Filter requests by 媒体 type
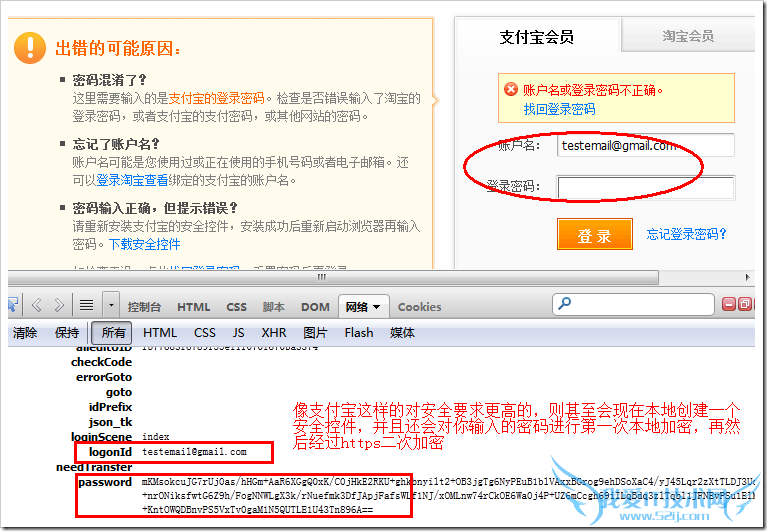The height and width of the screenshot is (531, 767). [x=402, y=333]
